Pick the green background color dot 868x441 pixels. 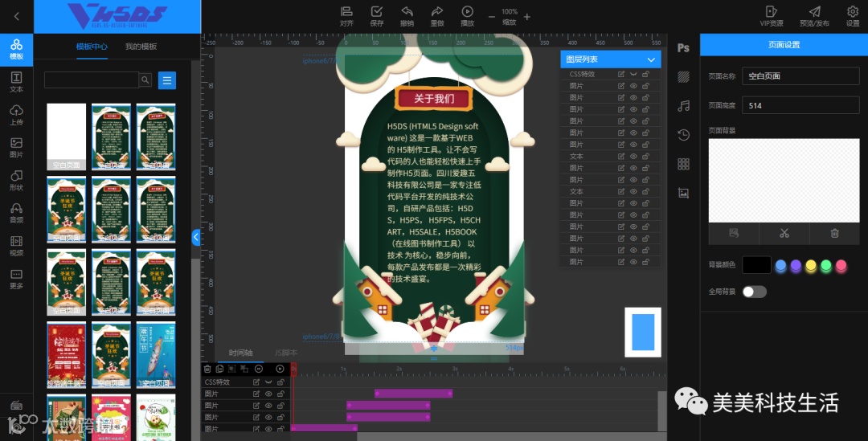click(826, 266)
